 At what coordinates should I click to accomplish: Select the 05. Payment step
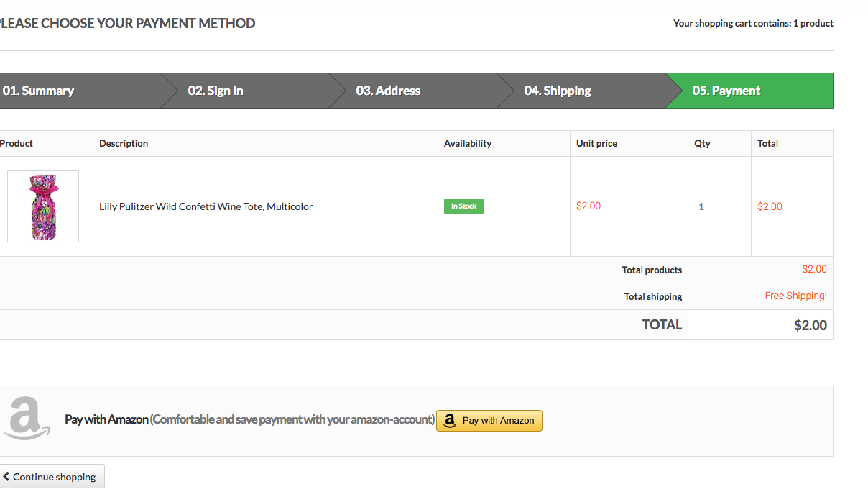click(x=726, y=91)
